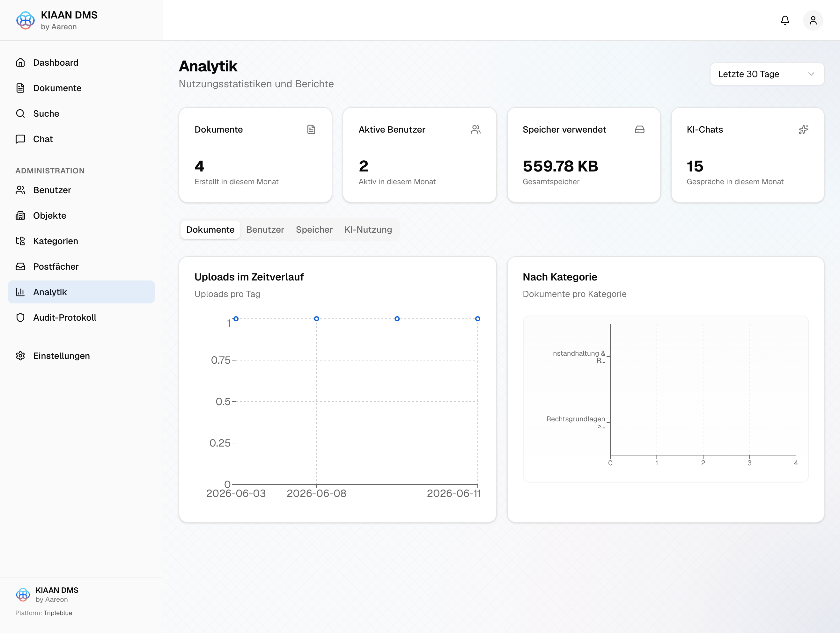Click the KI-Chats value 15
Screen dimensions: 840x633
pos(695,166)
